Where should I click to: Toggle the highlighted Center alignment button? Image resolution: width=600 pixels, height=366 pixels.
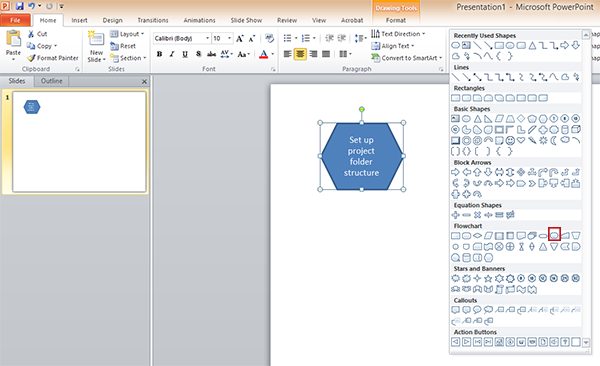pos(300,54)
